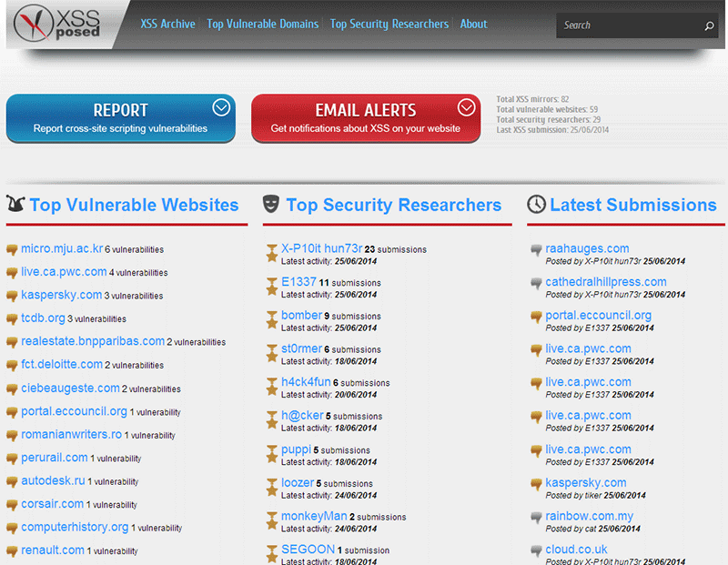
Task: Open the X-P10it hun73r profile link
Action: [x=321, y=248]
